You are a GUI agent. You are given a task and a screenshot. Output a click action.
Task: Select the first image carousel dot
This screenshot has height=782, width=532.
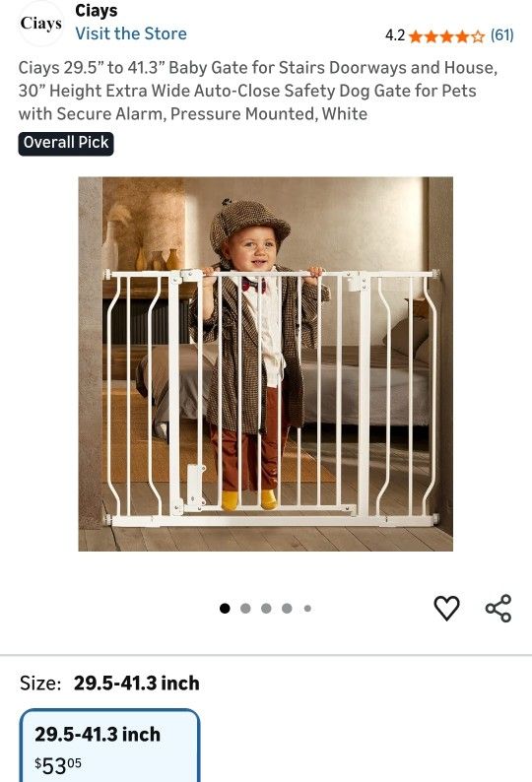pyautogui.click(x=225, y=608)
